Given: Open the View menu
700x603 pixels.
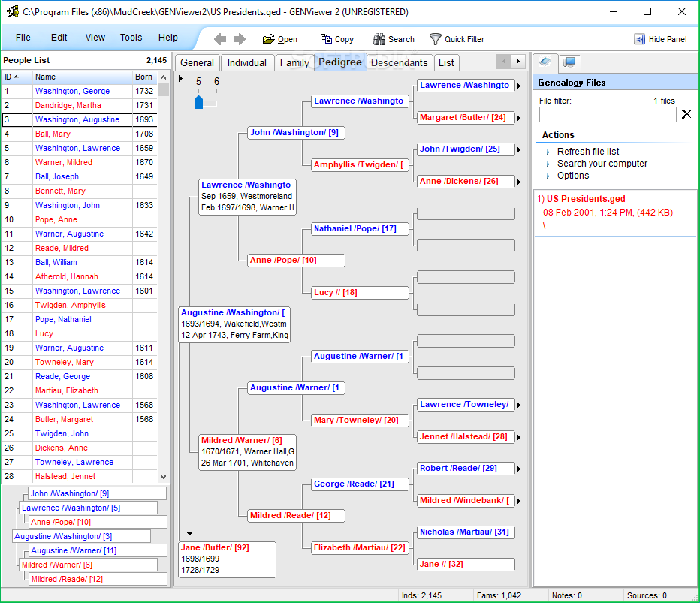Looking at the screenshot, I should [95, 38].
